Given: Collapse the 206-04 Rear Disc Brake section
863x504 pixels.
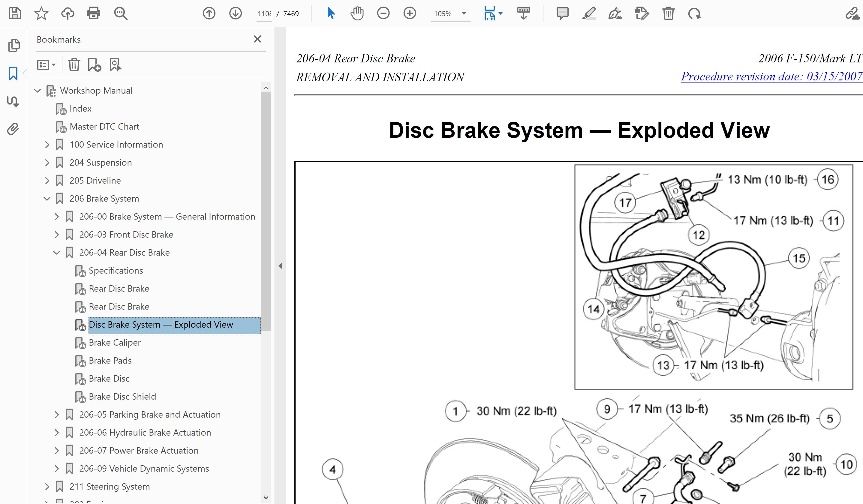Looking at the screenshot, I should (57, 253).
